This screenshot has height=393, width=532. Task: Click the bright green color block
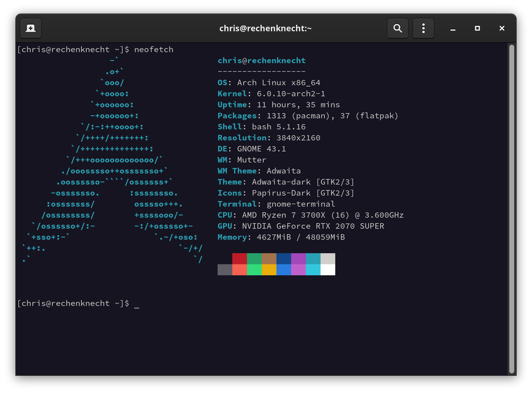(x=254, y=270)
